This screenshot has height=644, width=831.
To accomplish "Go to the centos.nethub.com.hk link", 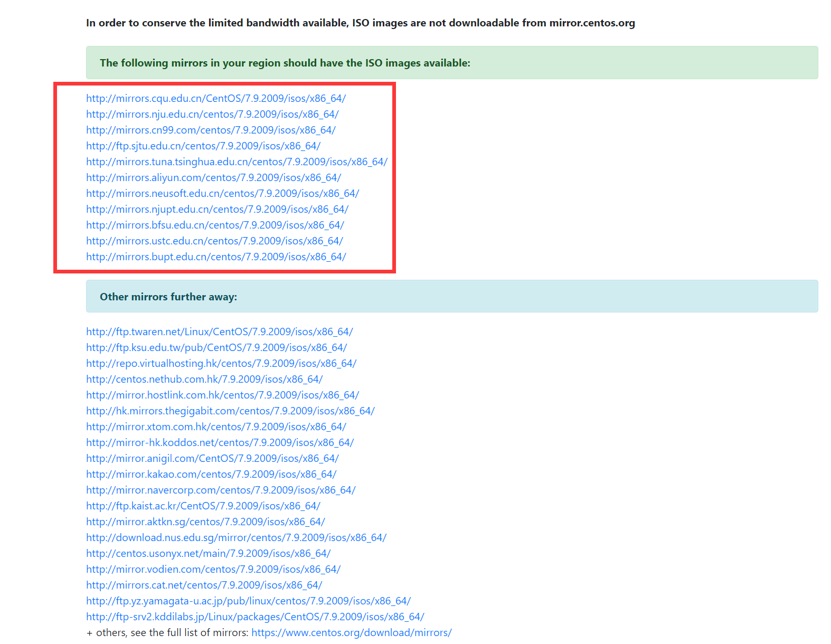I will [x=204, y=379].
